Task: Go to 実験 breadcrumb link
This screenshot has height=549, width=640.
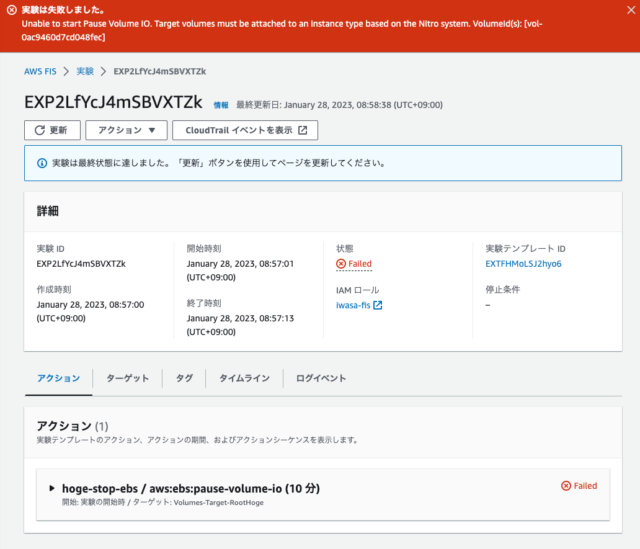Action: [85, 71]
